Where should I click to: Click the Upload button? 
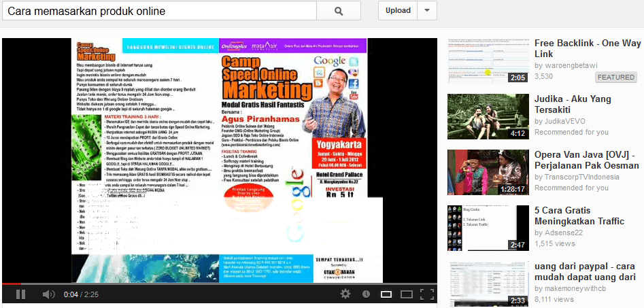click(x=398, y=11)
